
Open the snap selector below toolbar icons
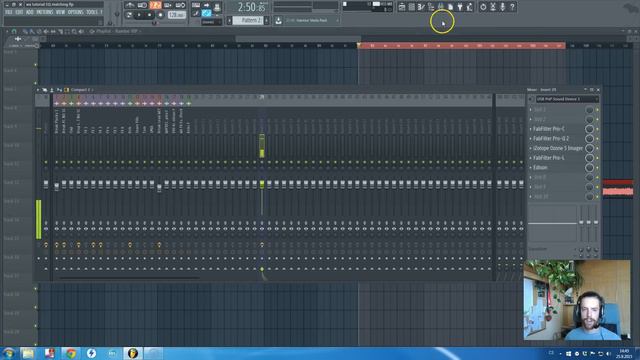coord(211,22)
